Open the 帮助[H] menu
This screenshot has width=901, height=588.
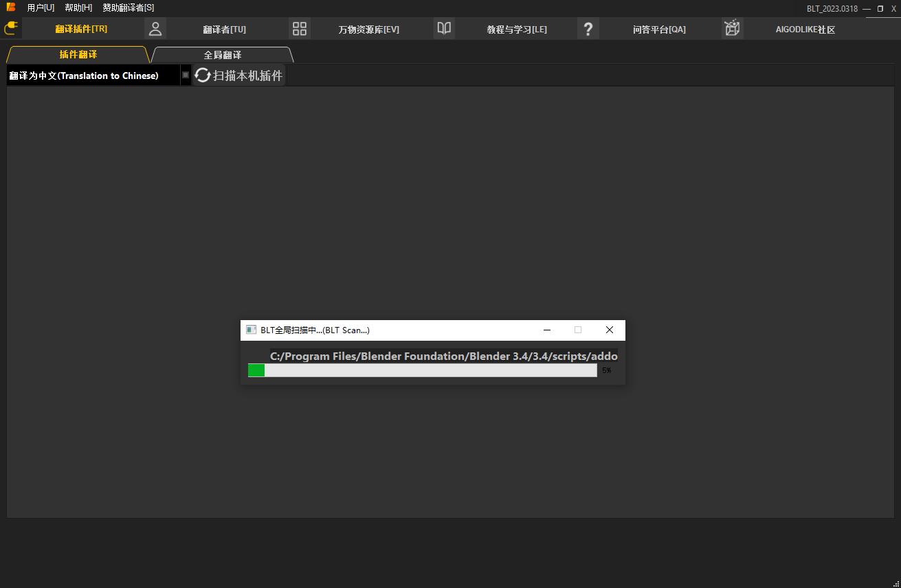[x=78, y=8]
